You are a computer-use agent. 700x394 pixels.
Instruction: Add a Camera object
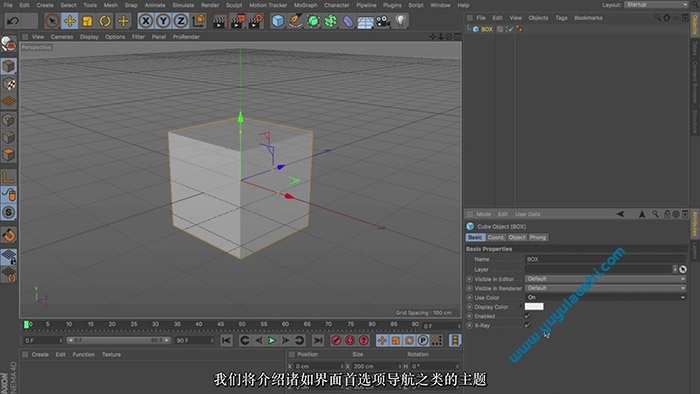pos(383,21)
